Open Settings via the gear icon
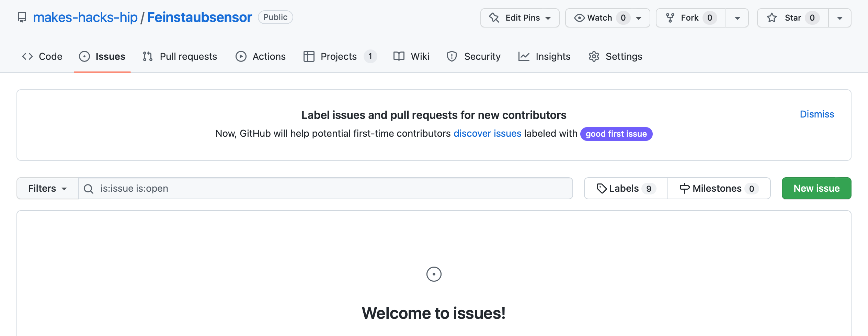The width and height of the screenshot is (868, 336). (x=594, y=56)
